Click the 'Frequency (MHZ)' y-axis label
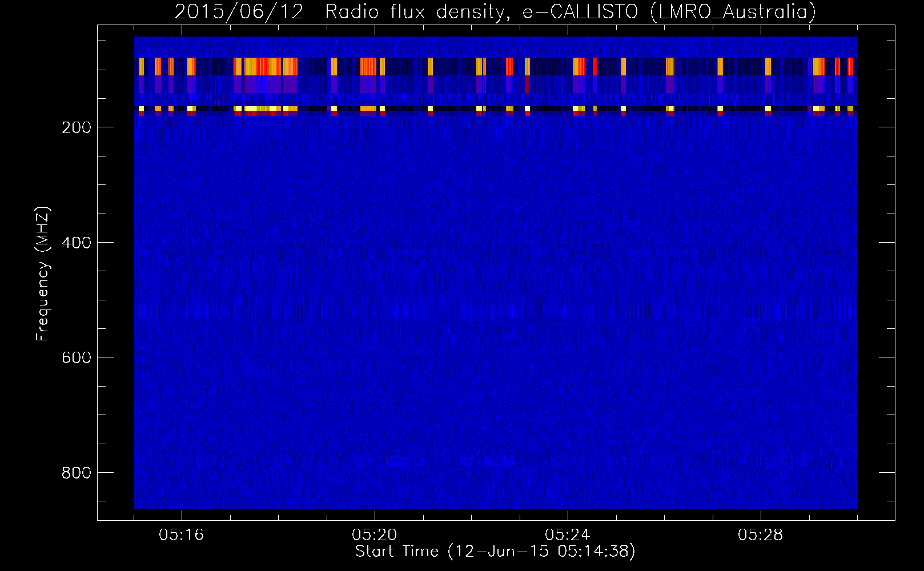The image size is (924, 571). click(x=43, y=274)
